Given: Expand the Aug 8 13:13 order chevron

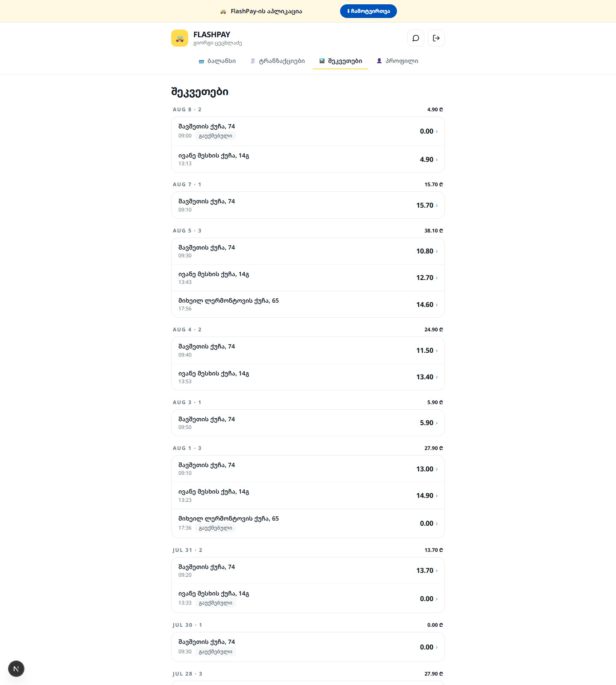Looking at the screenshot, I should [437, 160].
